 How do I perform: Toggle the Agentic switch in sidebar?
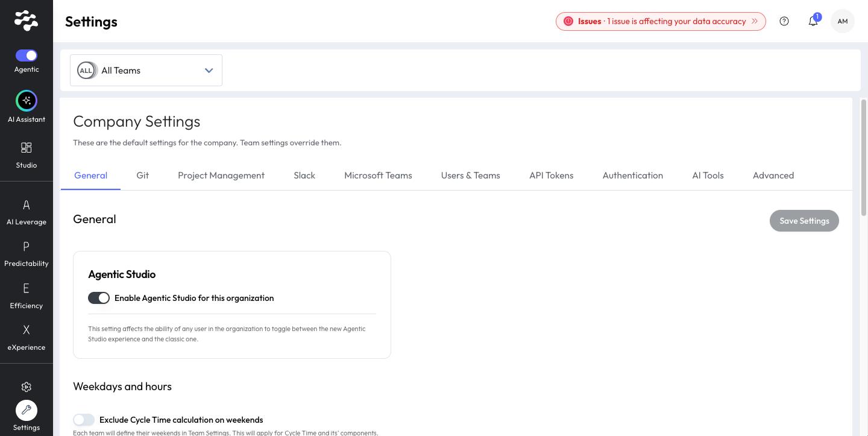click(x=27, y=55)
